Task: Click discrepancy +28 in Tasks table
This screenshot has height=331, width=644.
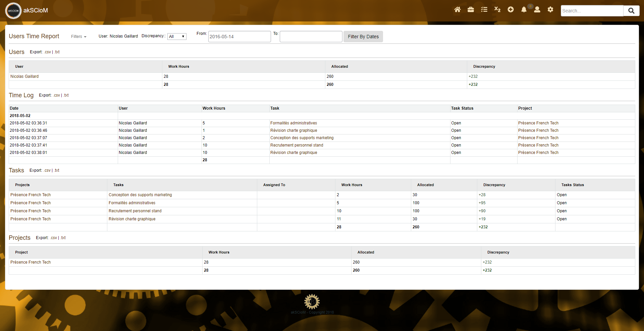Action: point(482,195)
